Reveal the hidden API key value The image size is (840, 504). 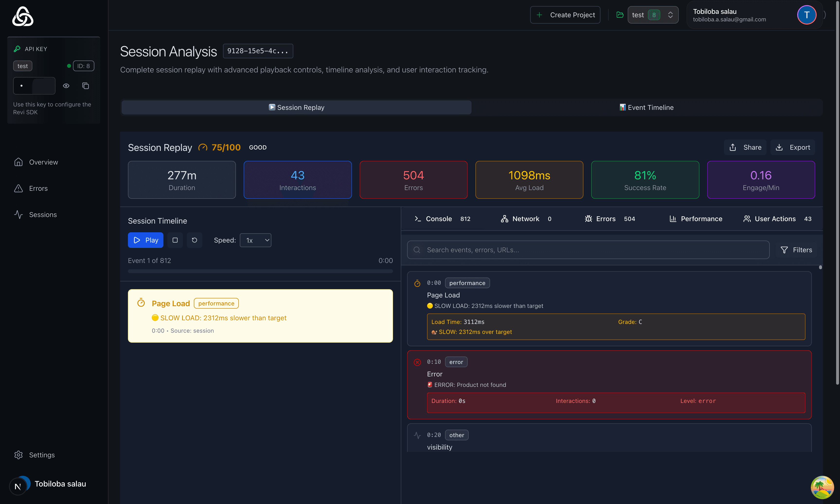pyautogui.click(x=66, y=86)
